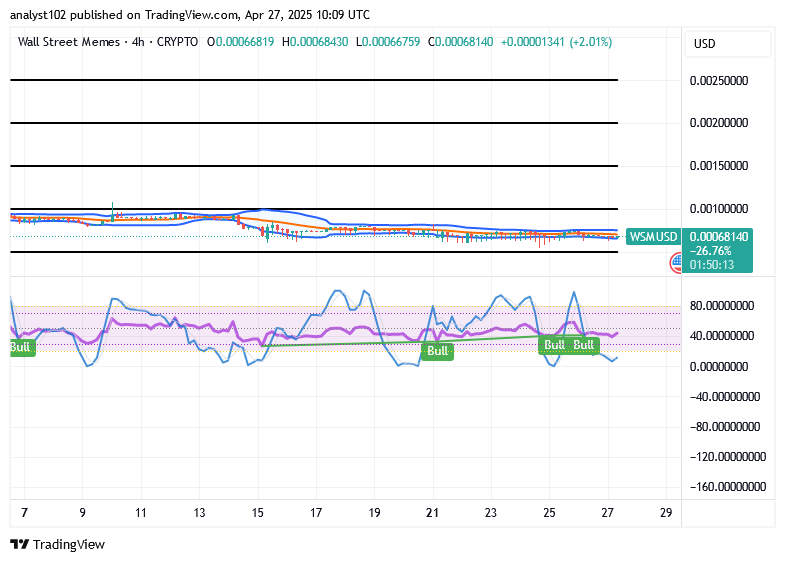The height and width of the screenshot is (562, 785).
Task: Click date 17 on the time axis
Action: (316, 513)
